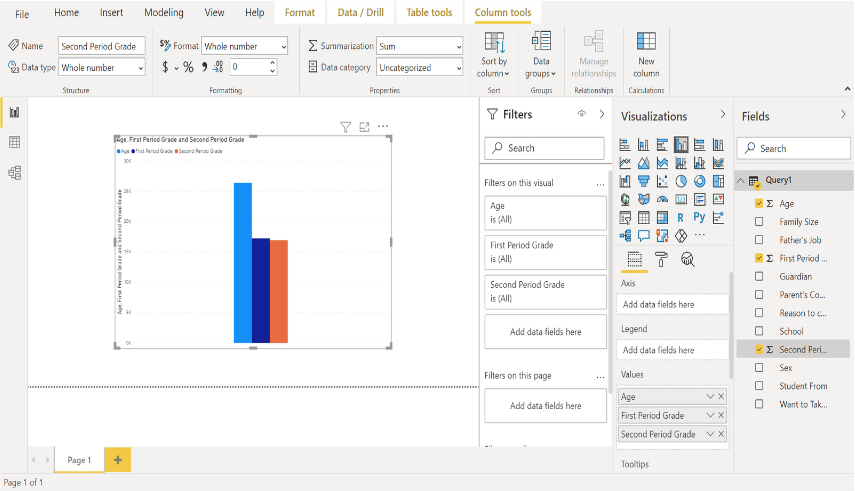Tick the Guardian field checkbox
The width and height of the screenshot is (855, 491).
[x=759, y=277]
